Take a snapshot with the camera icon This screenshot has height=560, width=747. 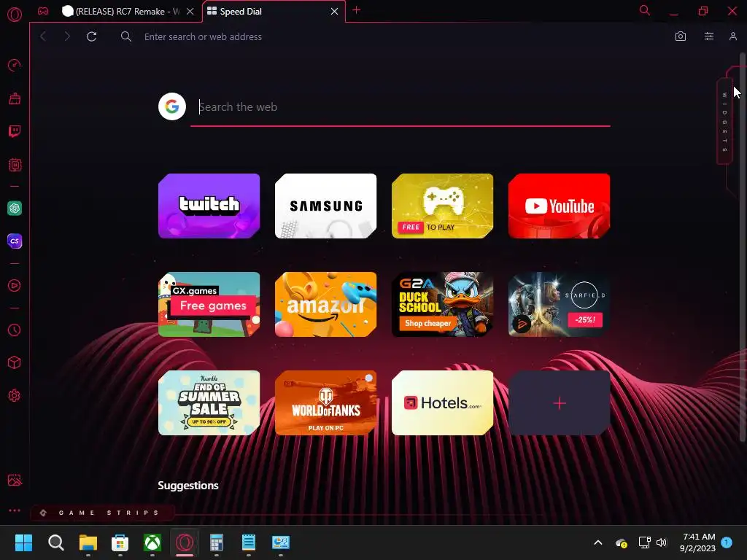681,36
